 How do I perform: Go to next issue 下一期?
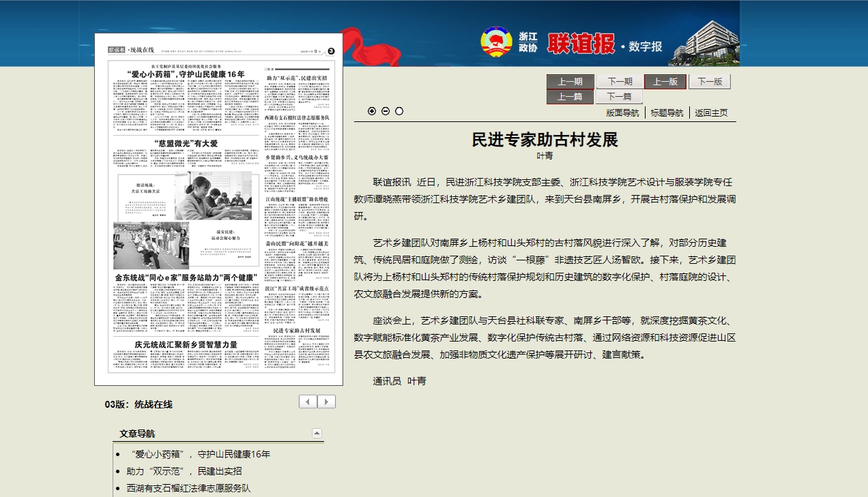pyautogui.click(x=620, y=82)
